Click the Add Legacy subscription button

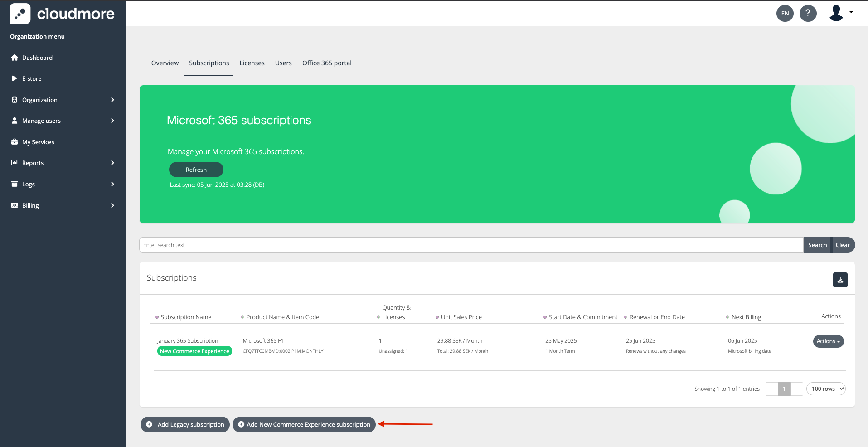point(185,425)
